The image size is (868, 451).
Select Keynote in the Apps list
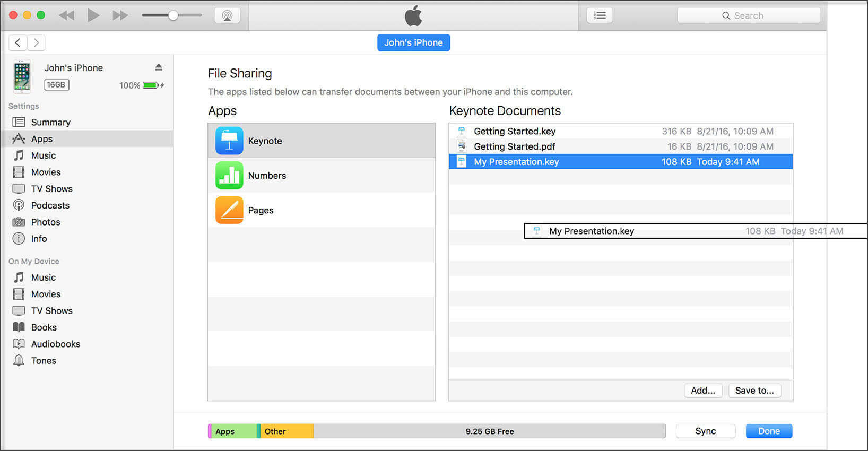click(322, 141)
